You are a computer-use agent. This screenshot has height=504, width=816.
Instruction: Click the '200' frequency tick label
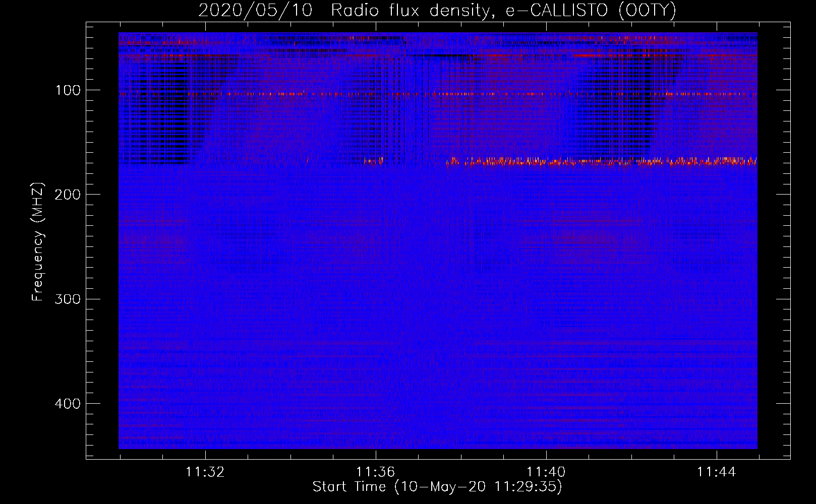(68, 195)
